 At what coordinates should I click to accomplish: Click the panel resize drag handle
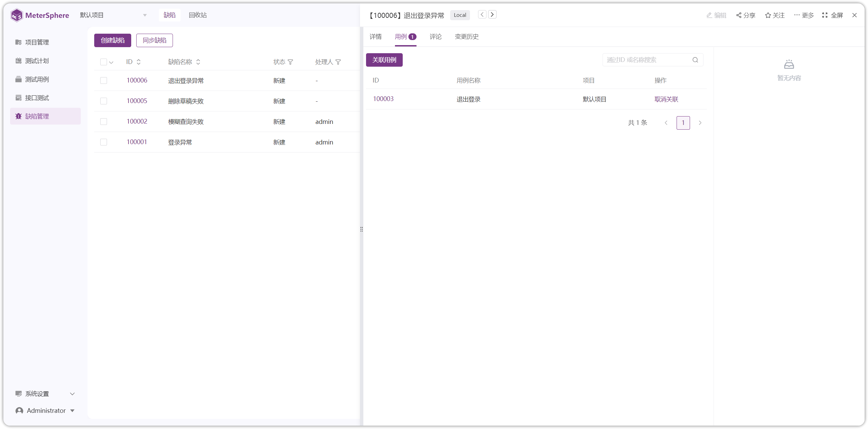(x=361, y=229)
